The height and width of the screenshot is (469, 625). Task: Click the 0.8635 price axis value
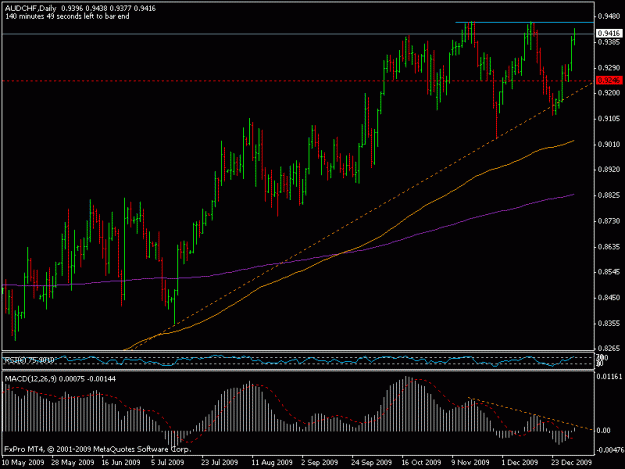pos(609,247)
